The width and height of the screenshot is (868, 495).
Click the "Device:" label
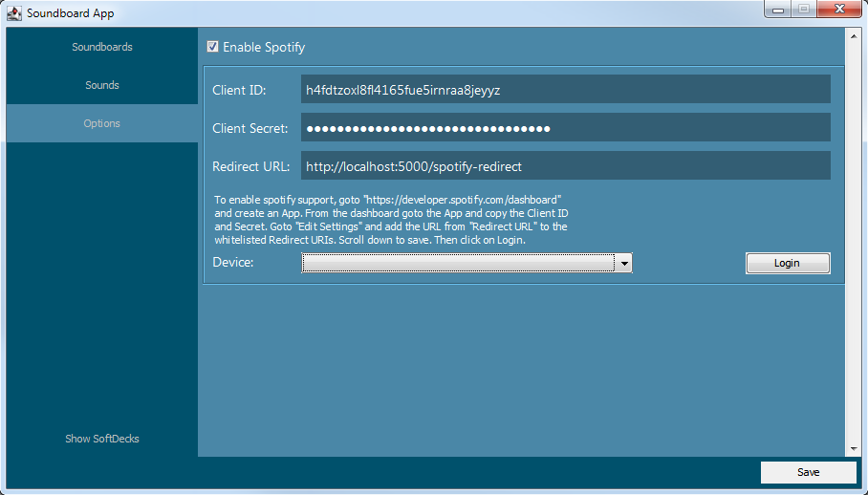[x=233, y=262]
